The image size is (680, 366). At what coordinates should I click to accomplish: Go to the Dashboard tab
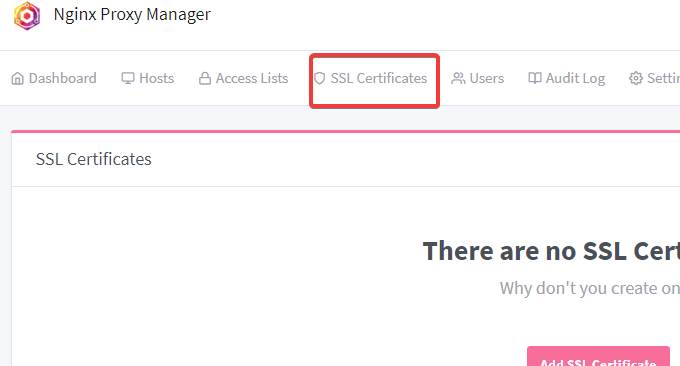[54, 78]
